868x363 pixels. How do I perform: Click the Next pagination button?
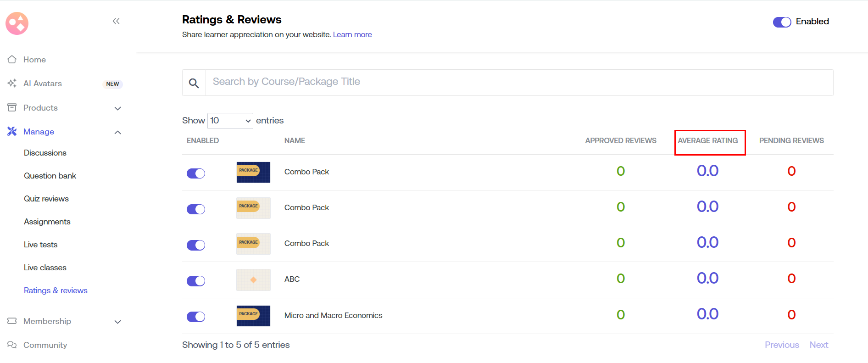[818, 345]
